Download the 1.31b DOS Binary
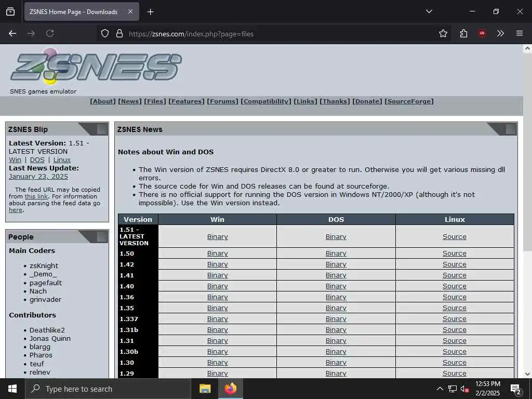The width and height of the screenshot is (532, 399). click(336, 330)
